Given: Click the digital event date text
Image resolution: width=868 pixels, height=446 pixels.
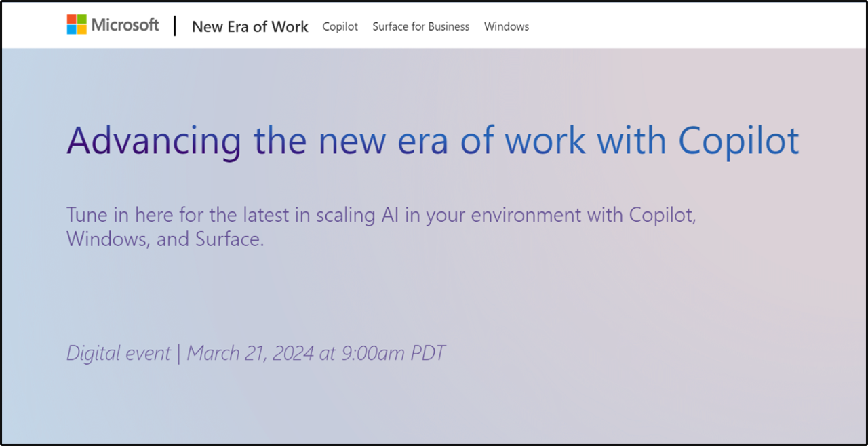Looking at the screenshot, I should tap(256, 352).
